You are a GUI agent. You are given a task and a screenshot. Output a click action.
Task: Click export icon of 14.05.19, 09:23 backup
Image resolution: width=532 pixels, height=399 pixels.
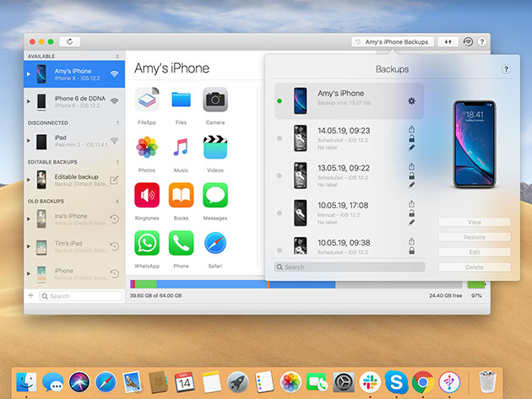point(411,129)
